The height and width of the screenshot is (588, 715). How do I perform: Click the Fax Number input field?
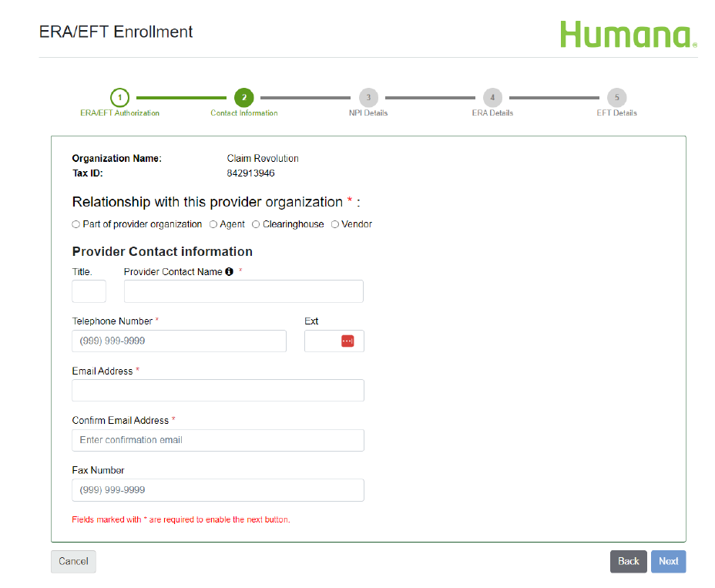(217, 489)
